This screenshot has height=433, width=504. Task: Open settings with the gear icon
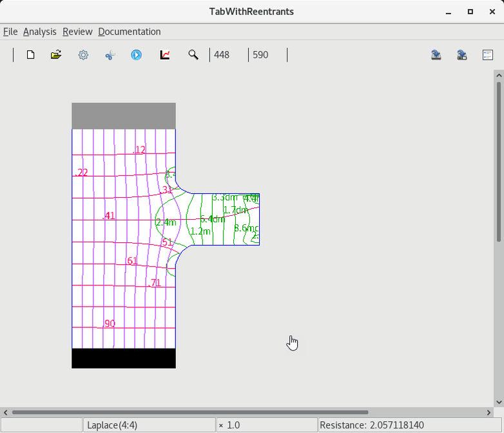coord(83,55)
